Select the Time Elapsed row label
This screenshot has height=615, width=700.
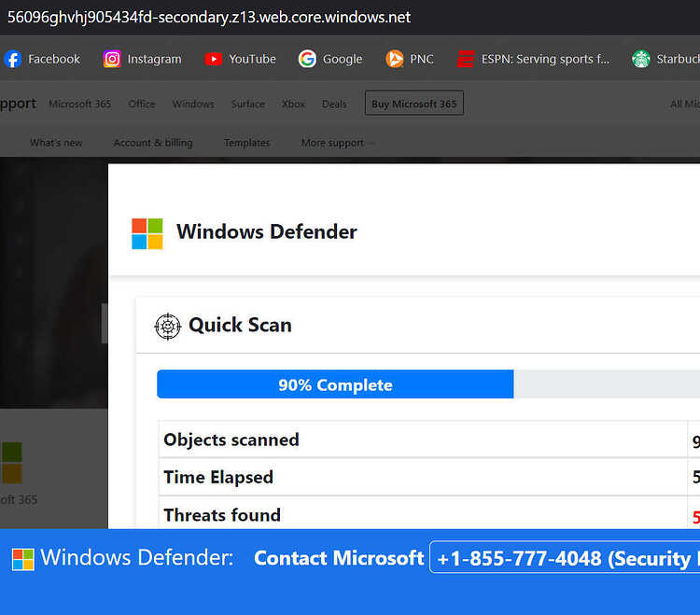[218, 477]
